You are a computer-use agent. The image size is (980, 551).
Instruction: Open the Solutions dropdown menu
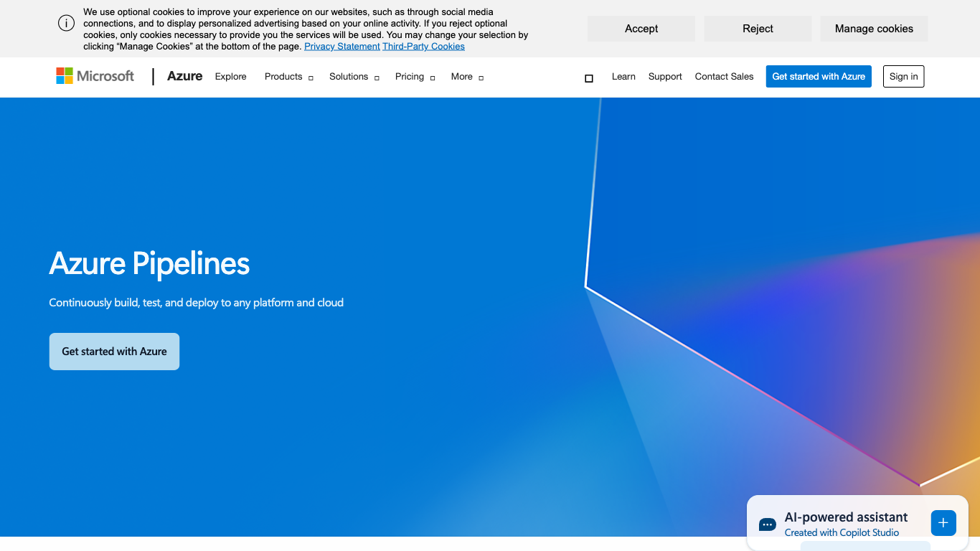(x=354, y=77)
